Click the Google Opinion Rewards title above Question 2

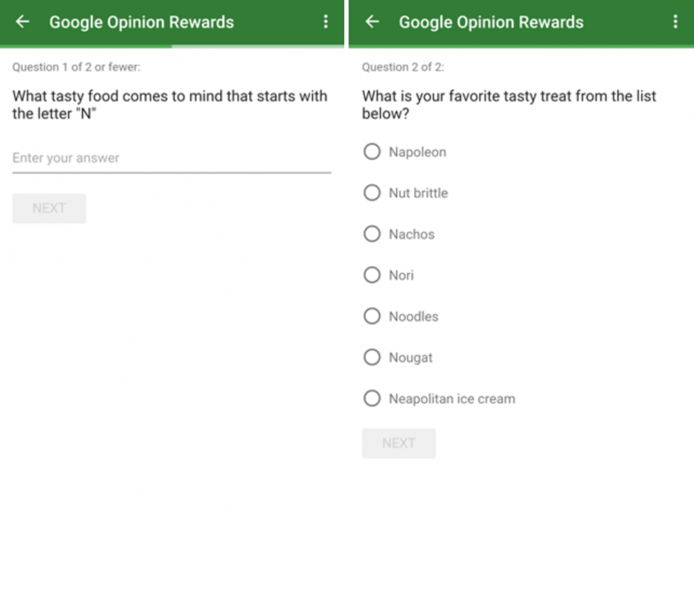(x=491, y=22)
